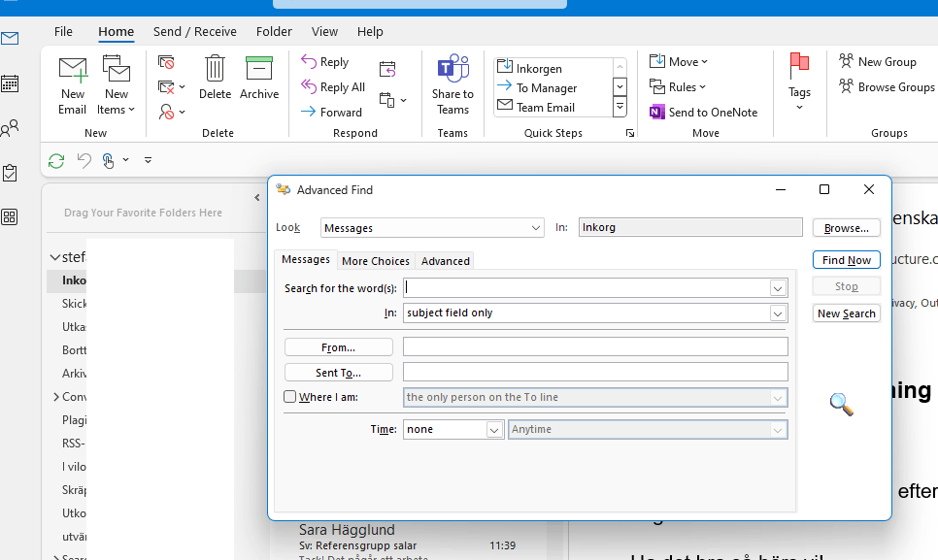Browse for a different search folder
The image size is (938, 560).
point(846,227)
